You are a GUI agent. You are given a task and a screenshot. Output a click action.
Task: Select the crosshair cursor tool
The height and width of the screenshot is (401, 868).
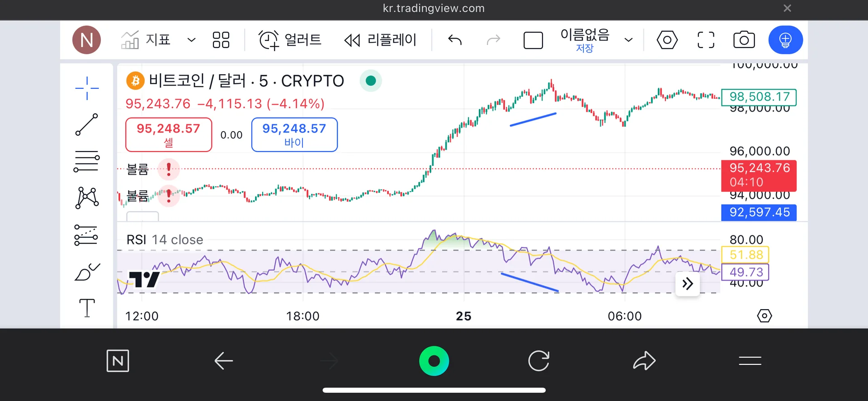(87, 88)
